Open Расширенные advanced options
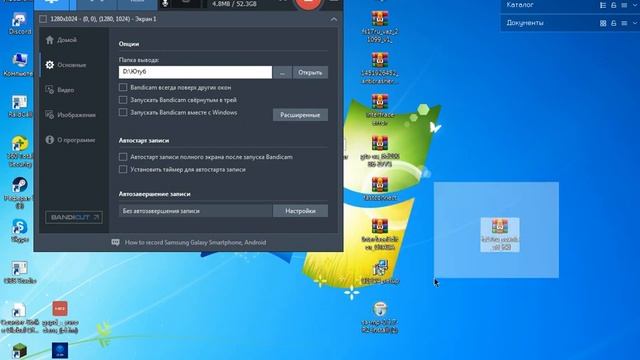The image size is (640, 360). (x=300, y=115)
